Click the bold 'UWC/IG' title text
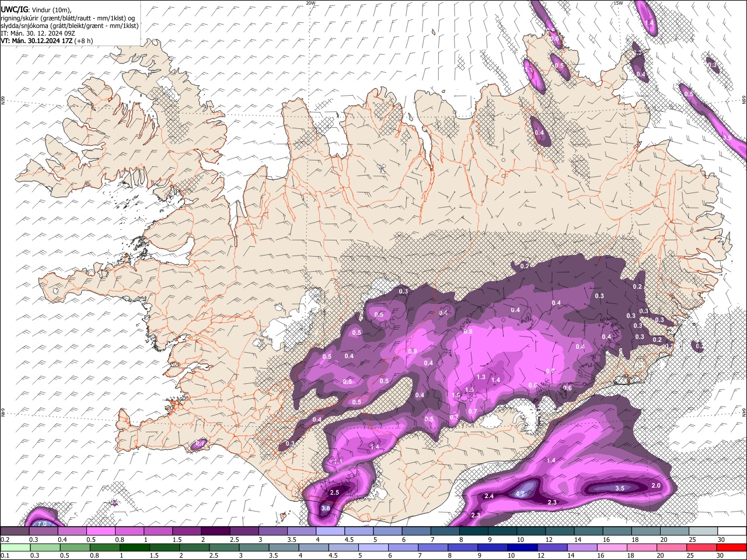 [x=14, y=10]
